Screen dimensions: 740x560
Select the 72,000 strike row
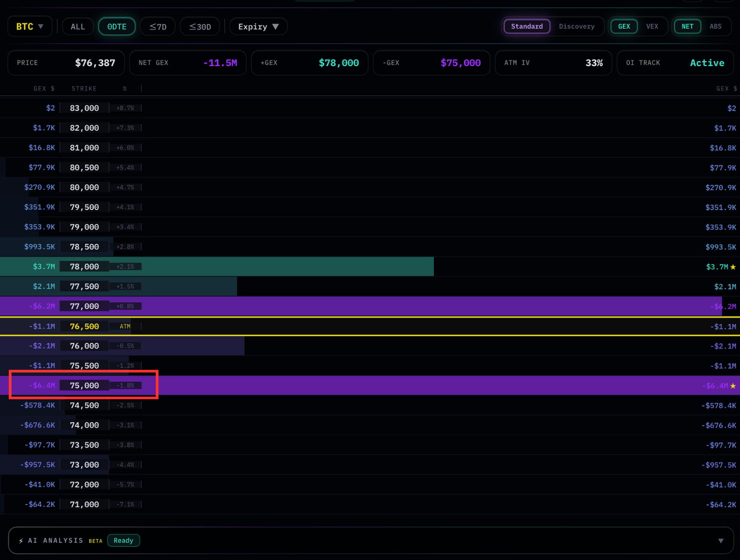tap(370, 485)
